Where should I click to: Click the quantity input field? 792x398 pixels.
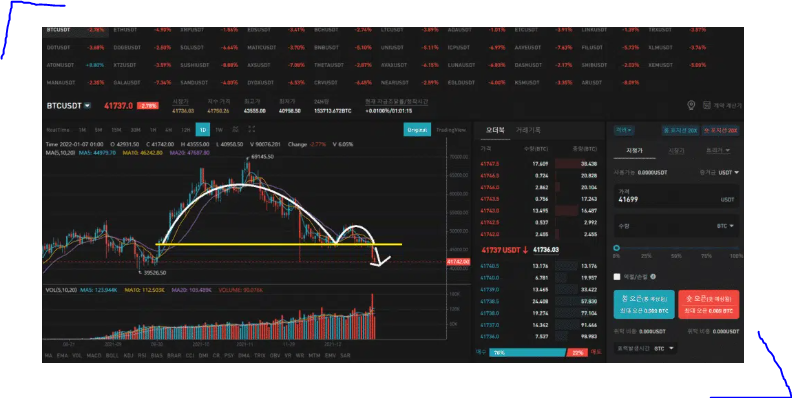676,226
